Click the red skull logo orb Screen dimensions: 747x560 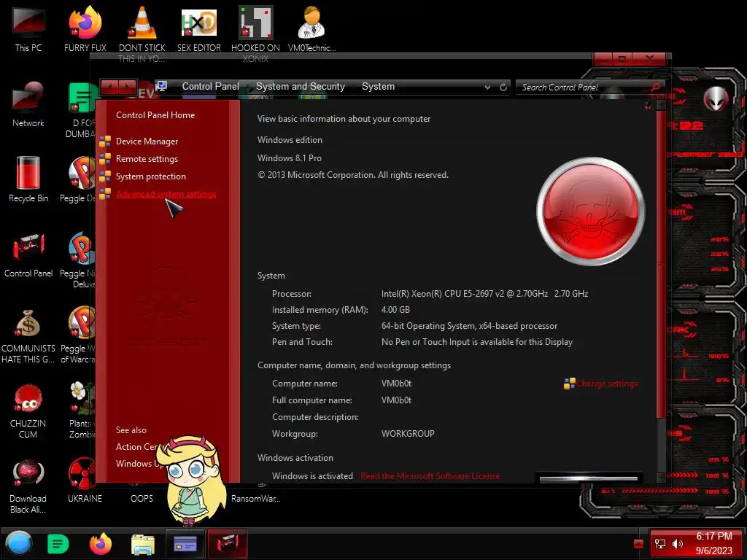point(590,211)
